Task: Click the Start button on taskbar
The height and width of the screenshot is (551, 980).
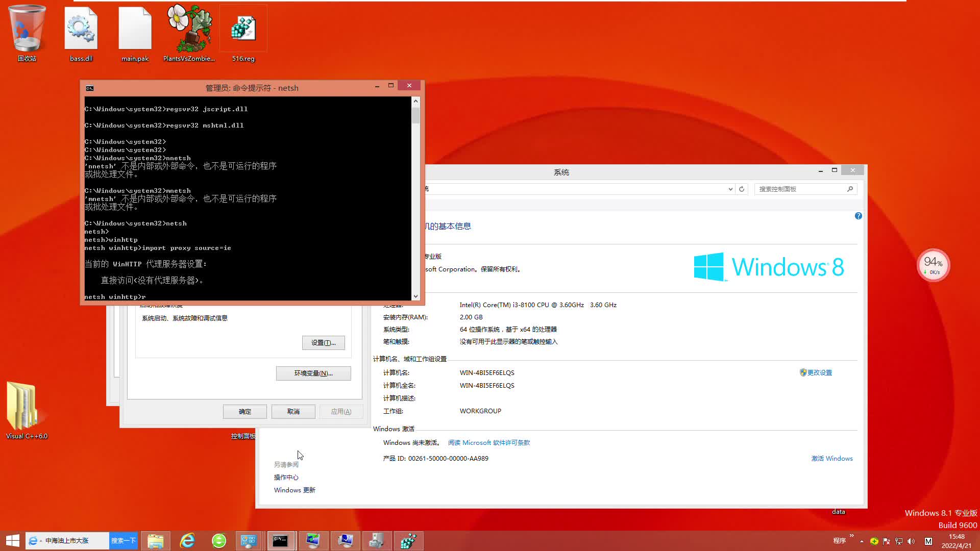Action: [x=12, y=541]
